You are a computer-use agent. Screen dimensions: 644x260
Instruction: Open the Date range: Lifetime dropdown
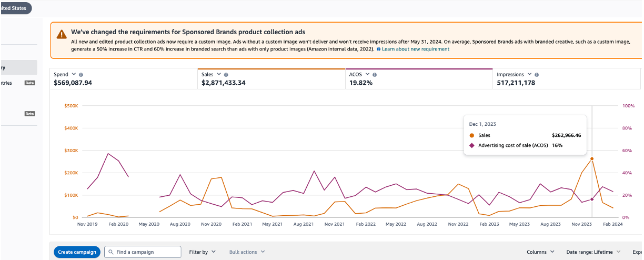[x=593, y=252]
